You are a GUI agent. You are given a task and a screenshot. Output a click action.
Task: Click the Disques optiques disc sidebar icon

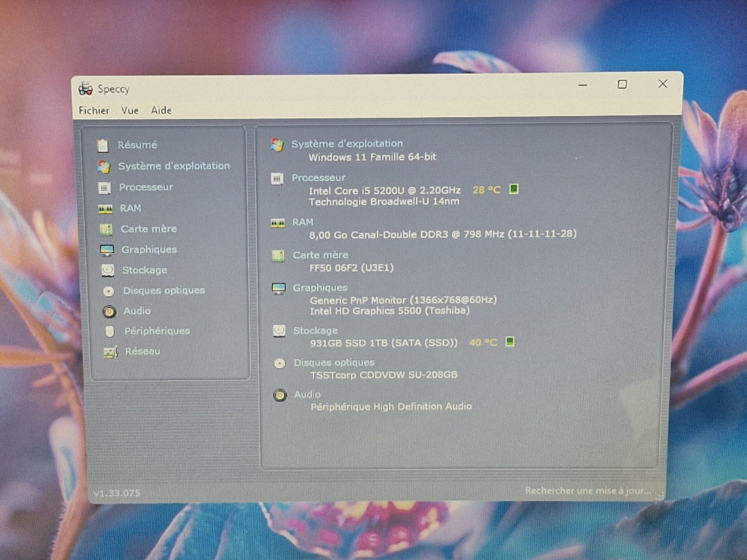click(x=109, y=291)
